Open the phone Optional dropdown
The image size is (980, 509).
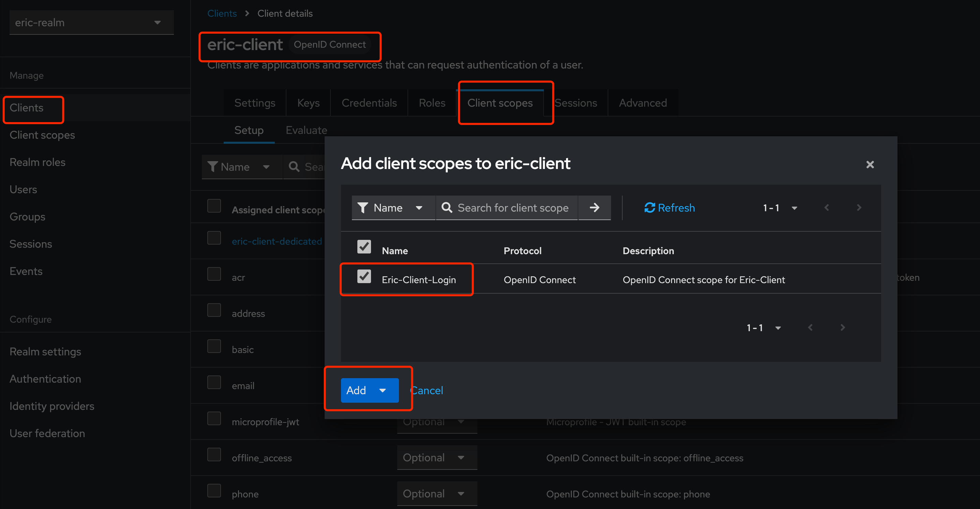click(x=437, y=493)
